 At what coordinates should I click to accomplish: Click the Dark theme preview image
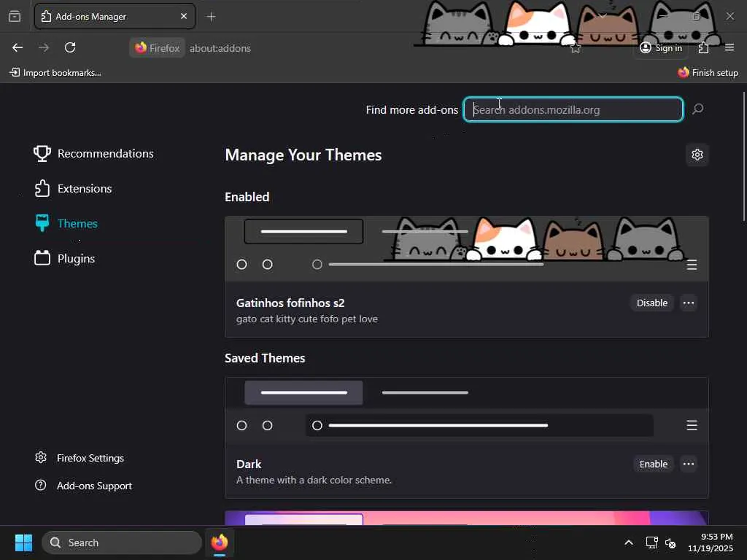pyautogui.click(x=466, y=410)
